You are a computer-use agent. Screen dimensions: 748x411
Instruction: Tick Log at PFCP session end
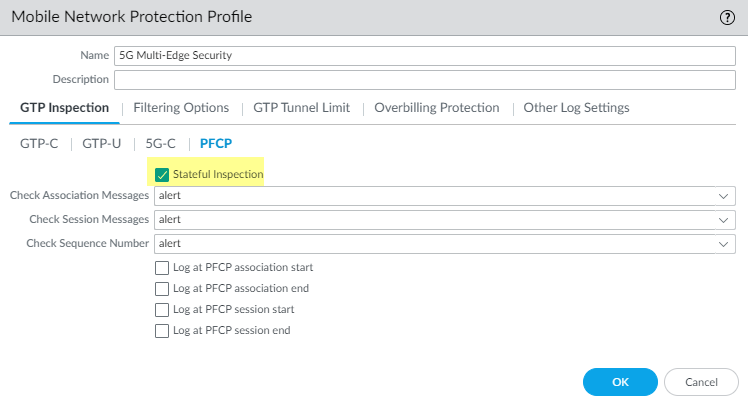[x=162, y=331]
